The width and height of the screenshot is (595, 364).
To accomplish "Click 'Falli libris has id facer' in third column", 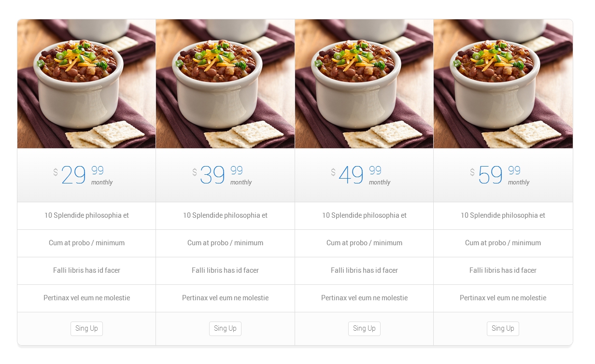I will pos(364,270).
